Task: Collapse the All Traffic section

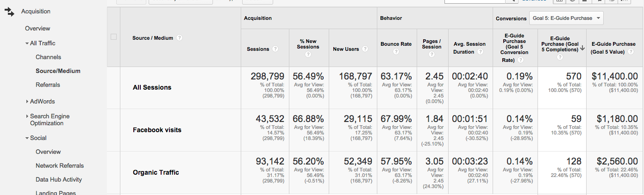Action: (27, 43)
